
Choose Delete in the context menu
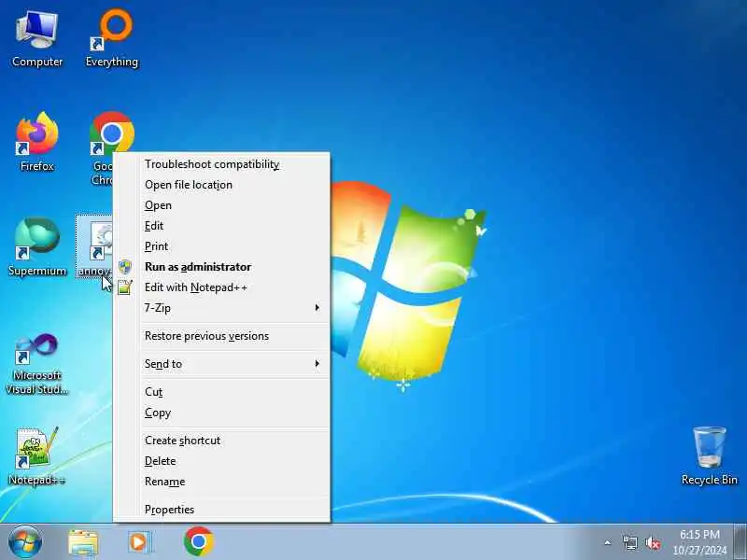point(221,461)
